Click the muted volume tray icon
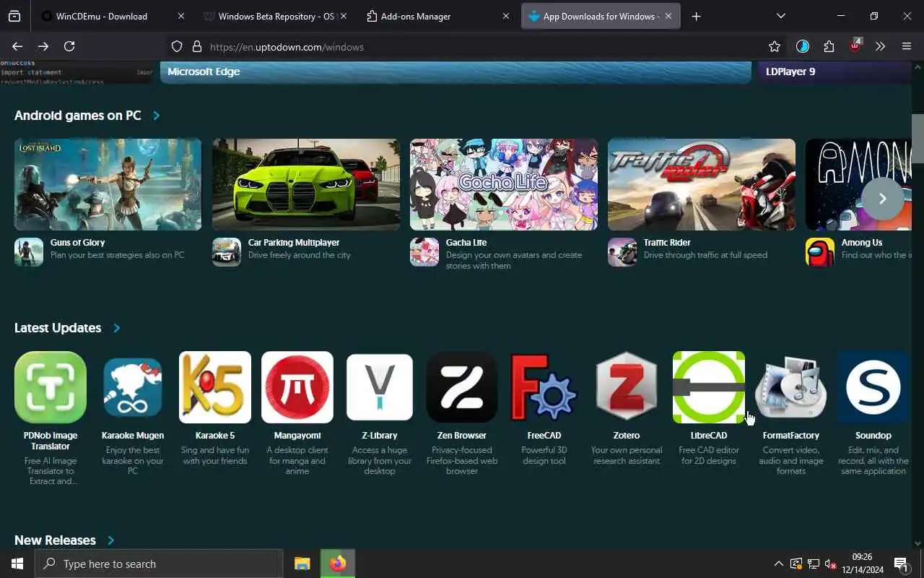Viewport: 924px width, 578px height. click(x=830, y=564)
